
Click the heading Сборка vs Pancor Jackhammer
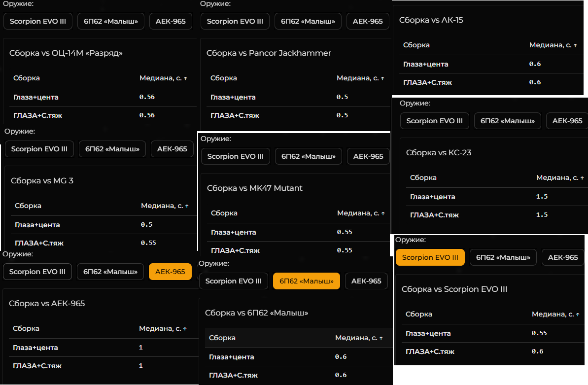click(269, 53)
